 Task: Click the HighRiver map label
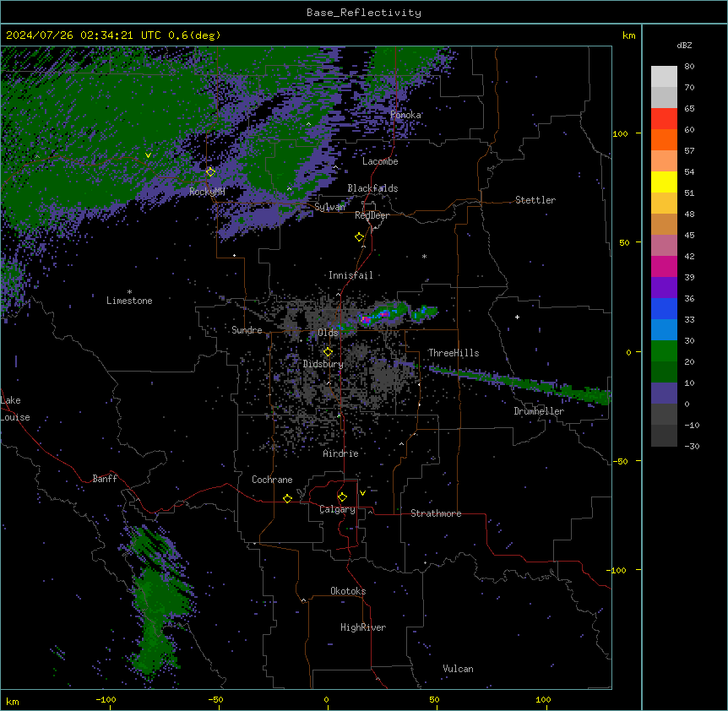point(363,627)
